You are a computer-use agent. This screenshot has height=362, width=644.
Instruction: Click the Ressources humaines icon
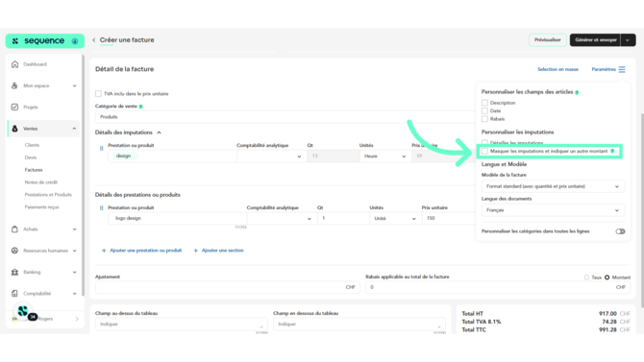[x=14, y=251]
